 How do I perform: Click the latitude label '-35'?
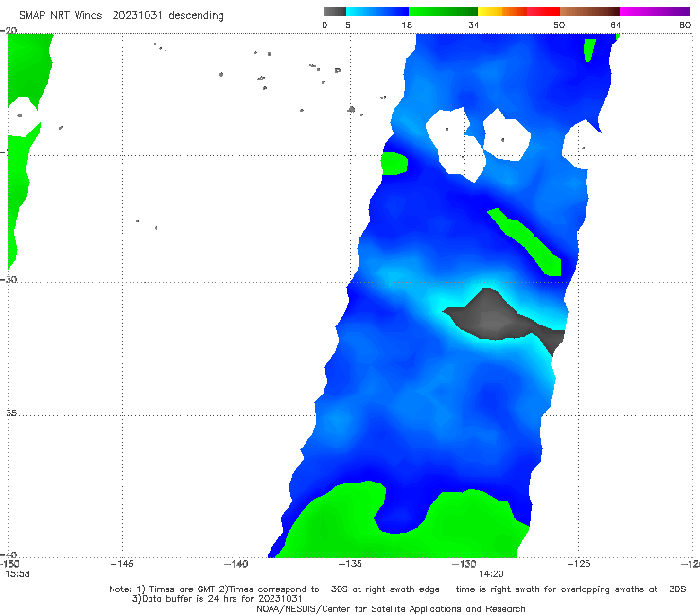(9, 413)
